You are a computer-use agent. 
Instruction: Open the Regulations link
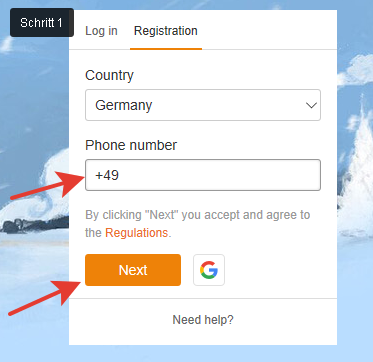(x=136, y=233)
